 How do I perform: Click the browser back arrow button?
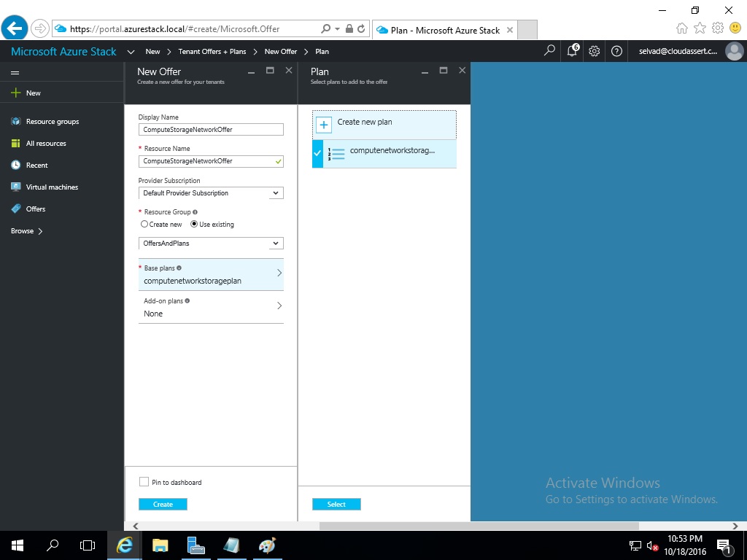click(15, 28)
